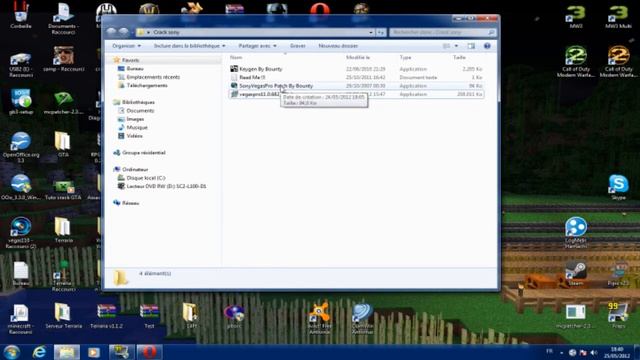The height and width of the screenshot is (360, 640).
Task: Select Favoris in the navigation pane
Action: (x=130, y=60)
